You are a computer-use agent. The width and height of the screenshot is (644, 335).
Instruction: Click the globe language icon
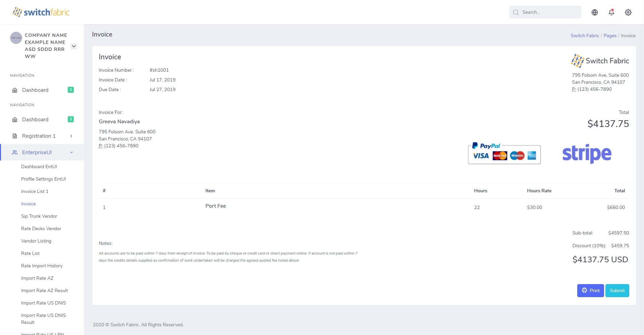tap(594, 12)
